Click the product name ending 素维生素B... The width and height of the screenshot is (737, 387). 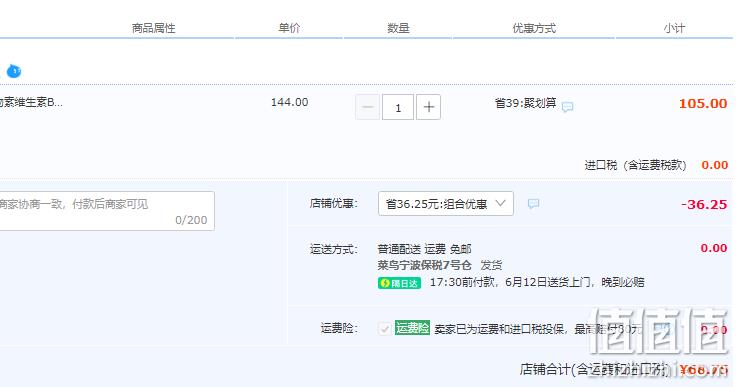pos(31,103)
